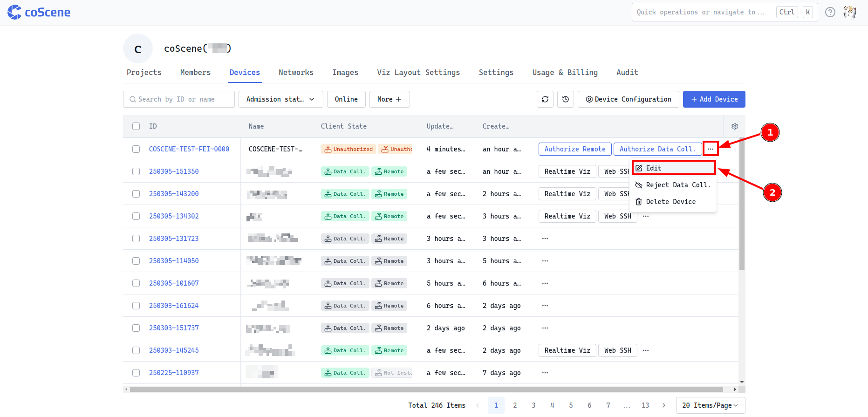The image size is (868, 417).
Task: Click the horizontal scrollbar of the table
Action: point(426,389)
